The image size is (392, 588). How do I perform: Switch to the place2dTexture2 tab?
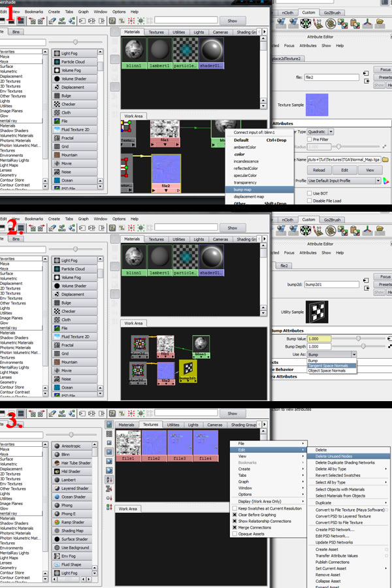[x=287, y=59]
